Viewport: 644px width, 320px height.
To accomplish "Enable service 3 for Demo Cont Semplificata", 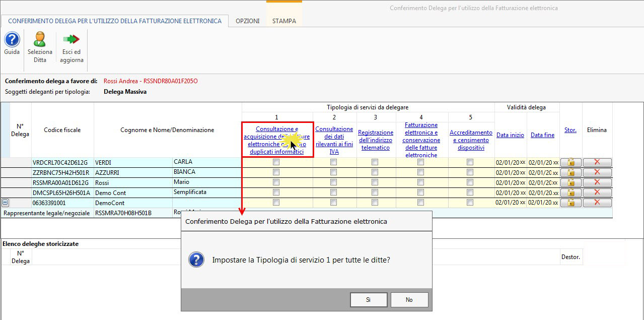I will tap(375, 193).
